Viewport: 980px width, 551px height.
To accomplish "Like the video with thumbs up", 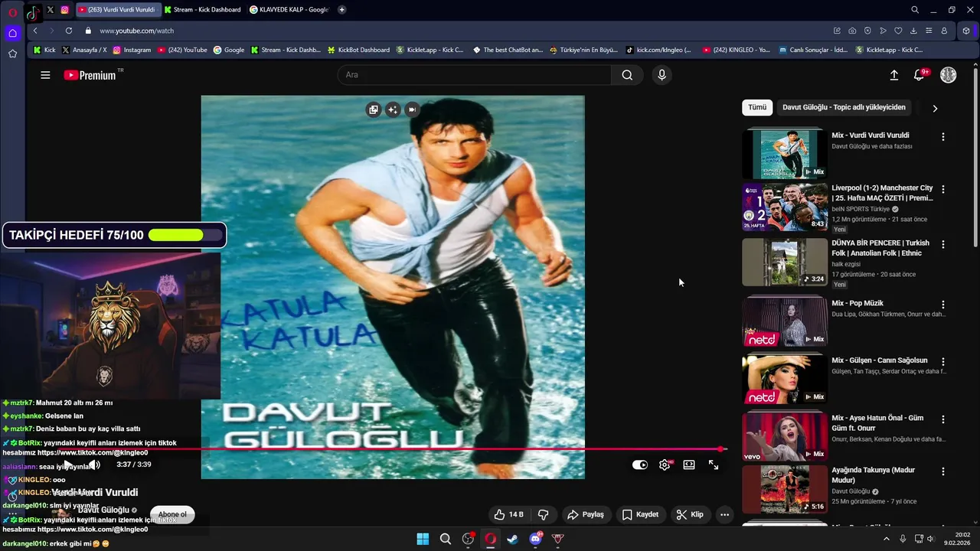I will 508,514.
